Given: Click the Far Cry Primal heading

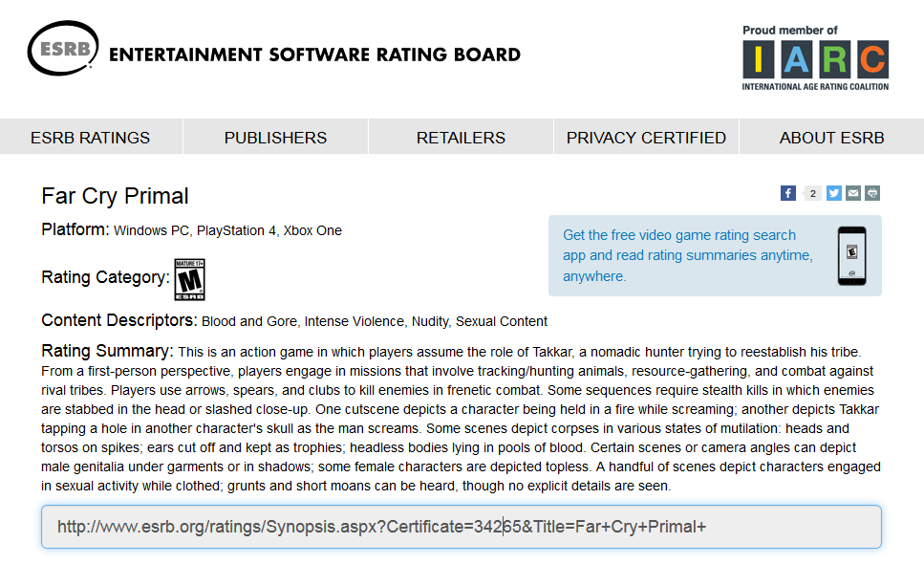Looking at the screenshot, I should point(115,197).
